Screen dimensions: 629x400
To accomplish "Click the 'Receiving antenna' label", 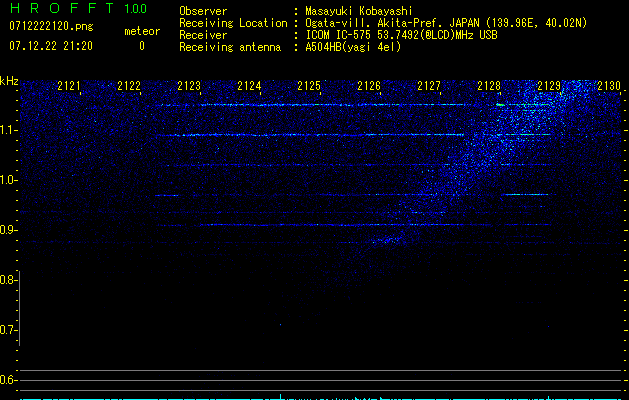I will click(x=230, y=47).
